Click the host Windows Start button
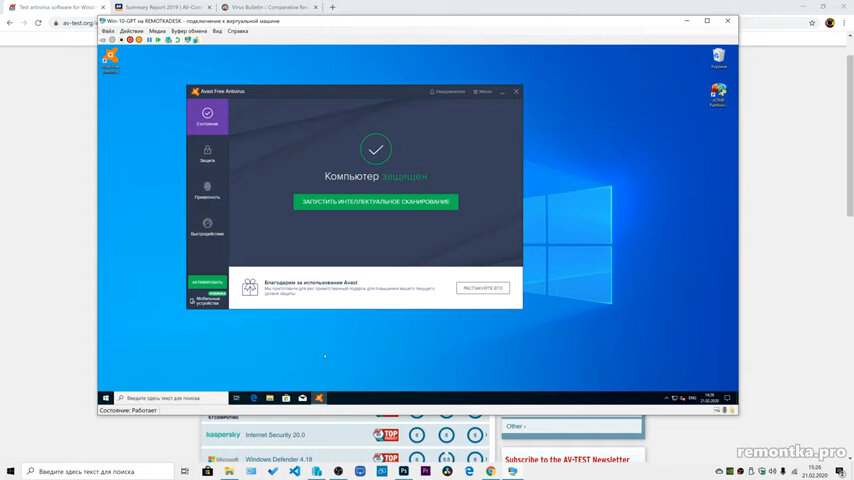Screen dimensions: 854x480 coord(10,471)
